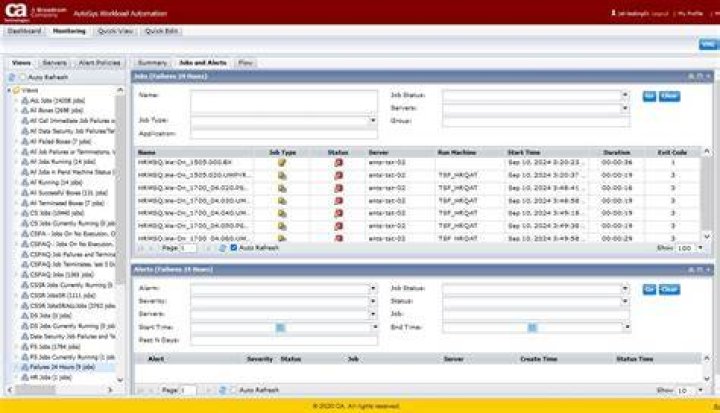Screen dimensions: 720x413
Task: Toggle Auto Refresh above the Views tree
Action: [22, 77]
